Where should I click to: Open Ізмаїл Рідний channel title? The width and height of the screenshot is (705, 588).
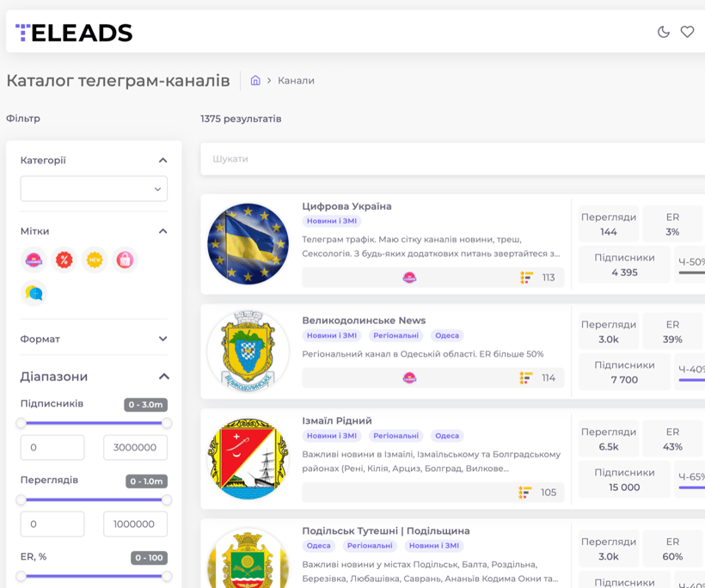click(x=337, y=420)
